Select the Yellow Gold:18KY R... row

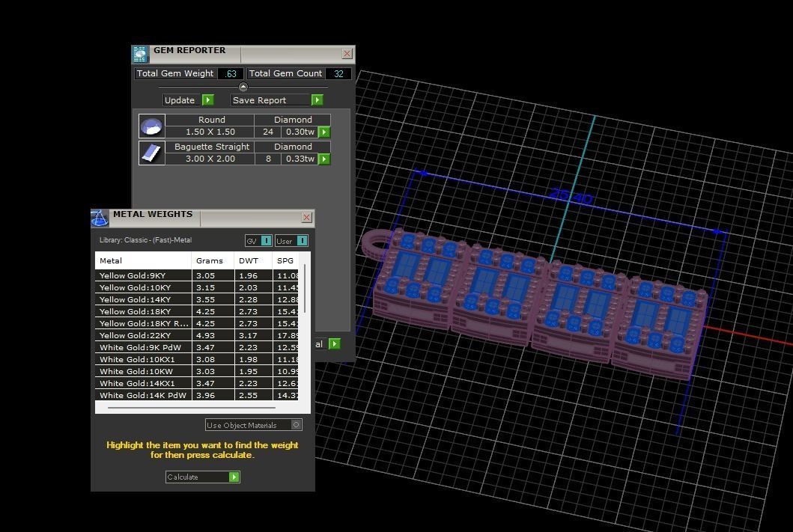(x=197, y=323)
